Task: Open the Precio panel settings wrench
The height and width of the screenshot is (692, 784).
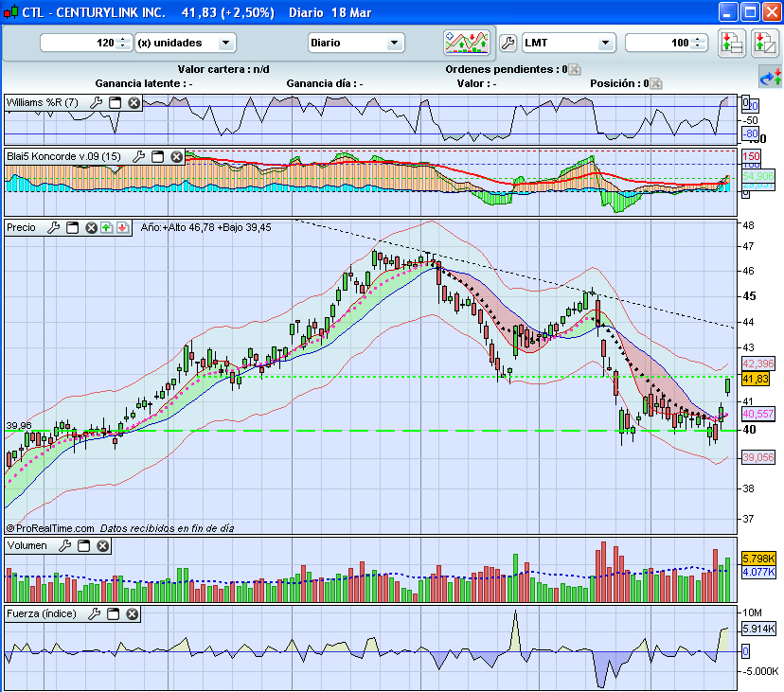Action: (54, 228)
